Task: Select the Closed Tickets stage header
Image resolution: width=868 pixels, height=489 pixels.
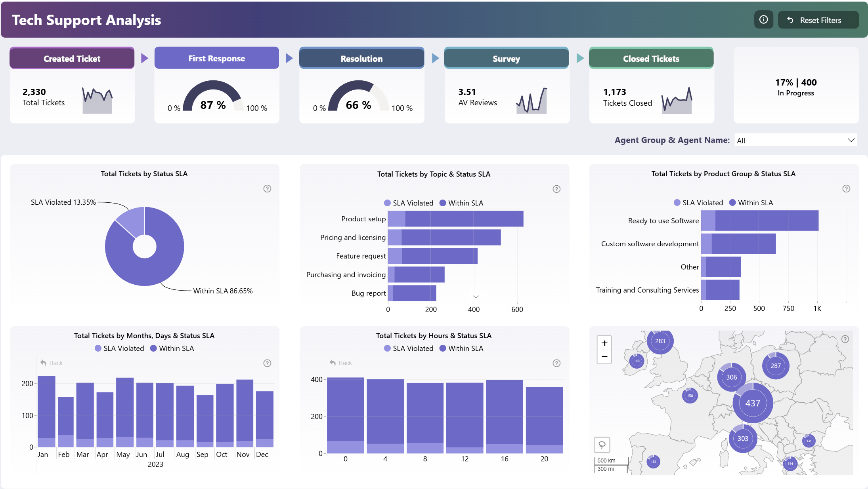Action: (651, 59)
